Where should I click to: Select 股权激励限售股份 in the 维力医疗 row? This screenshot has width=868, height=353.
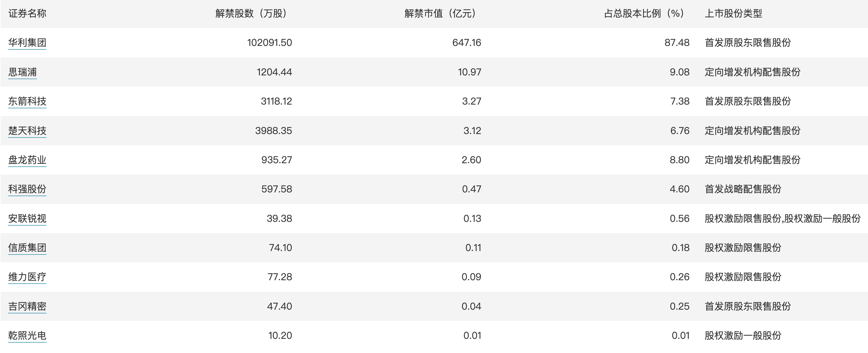point(743,277)
